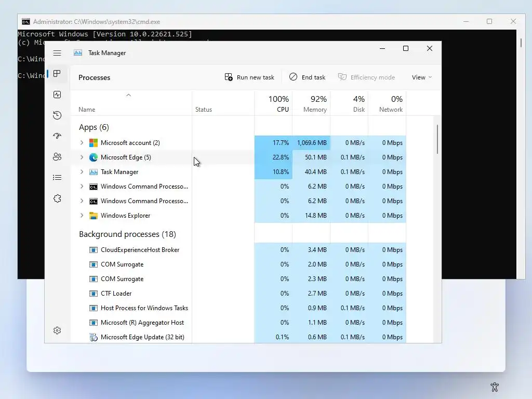
Task: Click the Apps (6) group heading
Action: pyautogui.click(x=94, y=127)
